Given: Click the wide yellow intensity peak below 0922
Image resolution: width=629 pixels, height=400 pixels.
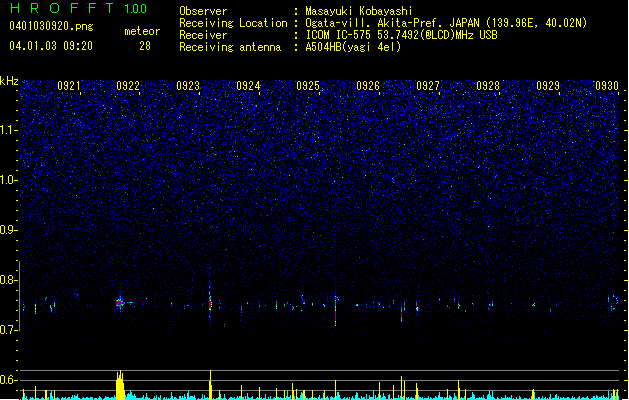Looking at the screenshot, I should pyautogui.click(x=120, y=385).
